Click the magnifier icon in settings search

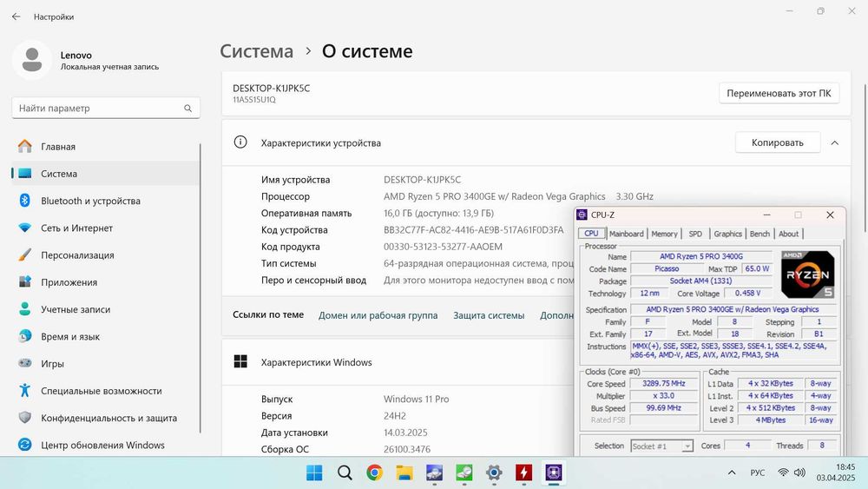coord(188,109)
